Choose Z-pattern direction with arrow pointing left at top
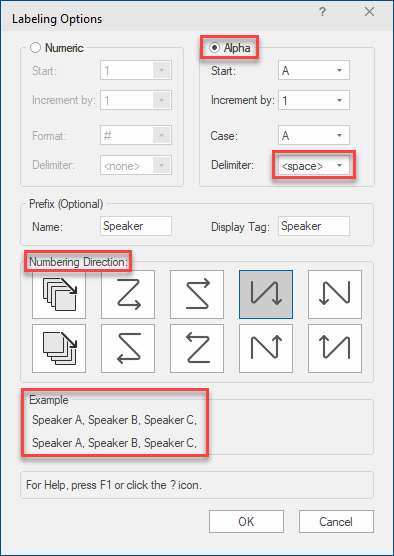 click(197, 348)
